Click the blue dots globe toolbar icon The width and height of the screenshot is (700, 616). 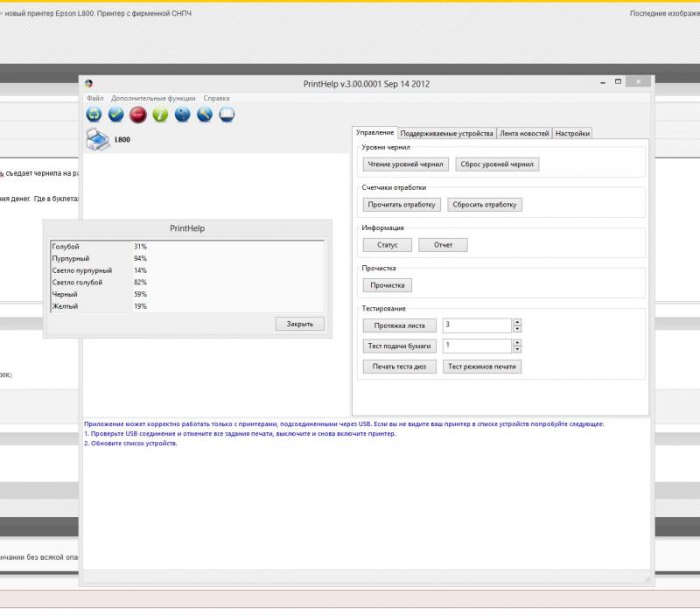point(183,115)
